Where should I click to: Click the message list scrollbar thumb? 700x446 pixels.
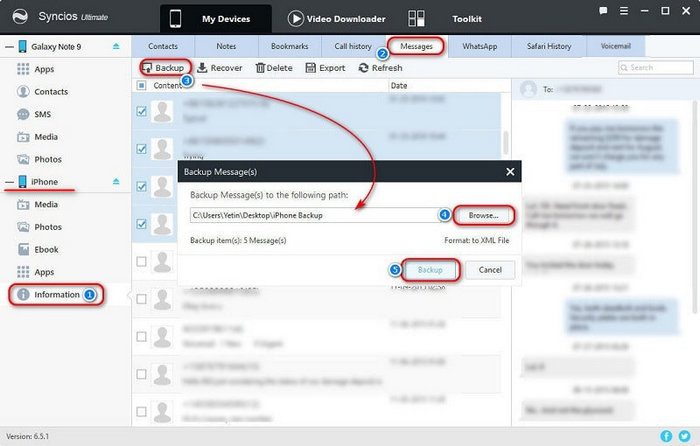tap(506, 142)
